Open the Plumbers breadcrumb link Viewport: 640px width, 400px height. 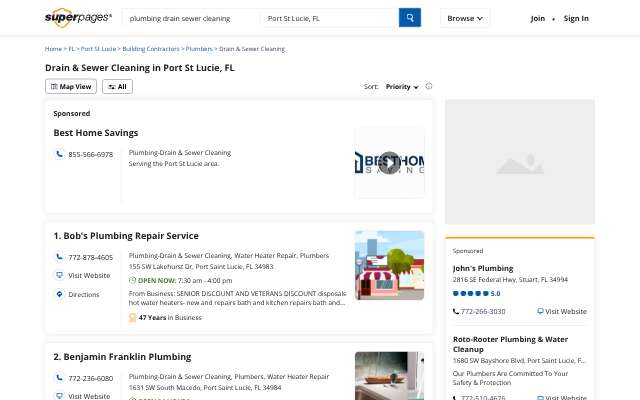point(199,49)
